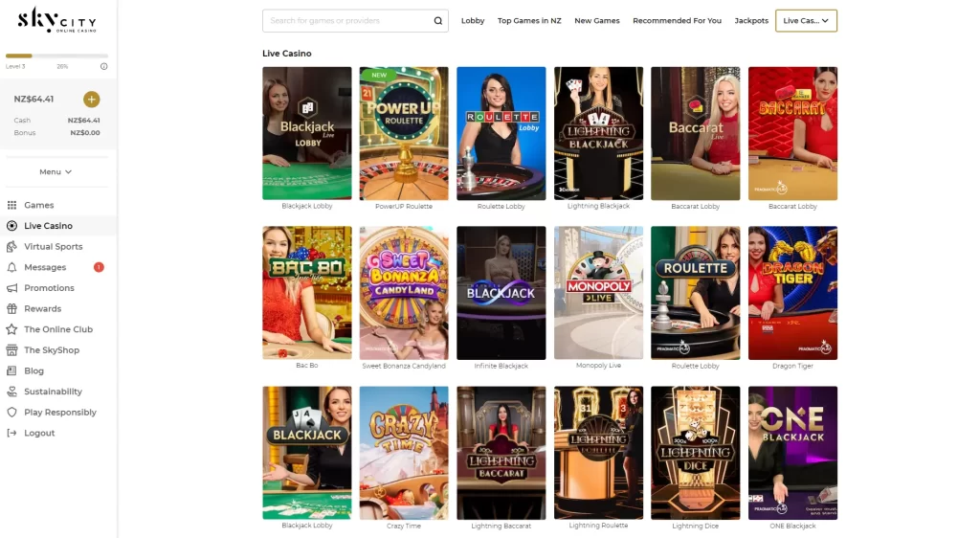This screenshot has width=980, height=538.
Task: Click the Play Responsibly shield icon
Action: click(x=11, y=413)
